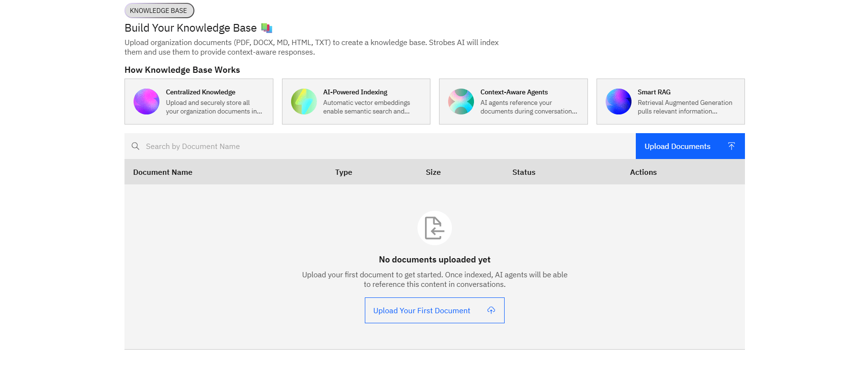The image size is (868, 375).
Task: Click the No documents uploaded yet message
Action: pyautogui.click(x=435, y=260)
